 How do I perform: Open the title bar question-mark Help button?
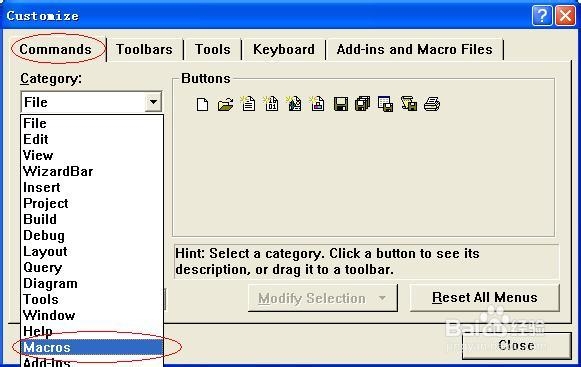coord(542,16)
